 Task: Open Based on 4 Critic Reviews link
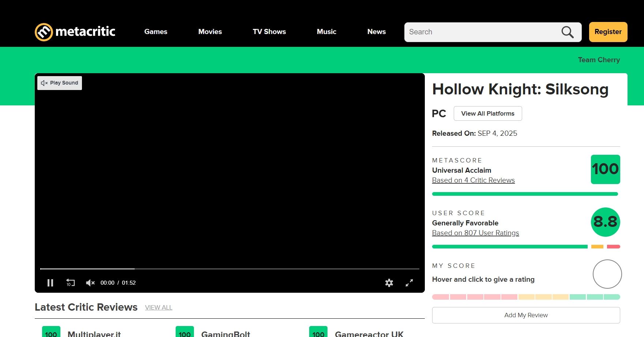(473, 180)
